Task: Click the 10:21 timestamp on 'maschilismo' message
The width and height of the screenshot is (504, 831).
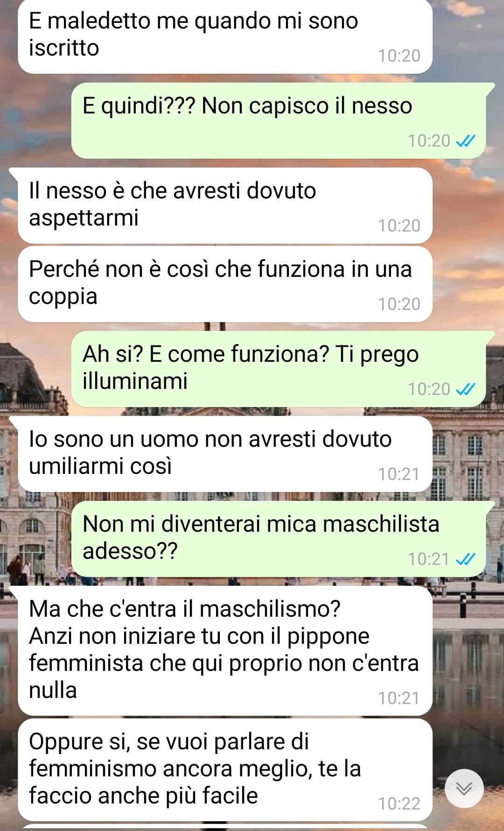Action: [399, 698]
